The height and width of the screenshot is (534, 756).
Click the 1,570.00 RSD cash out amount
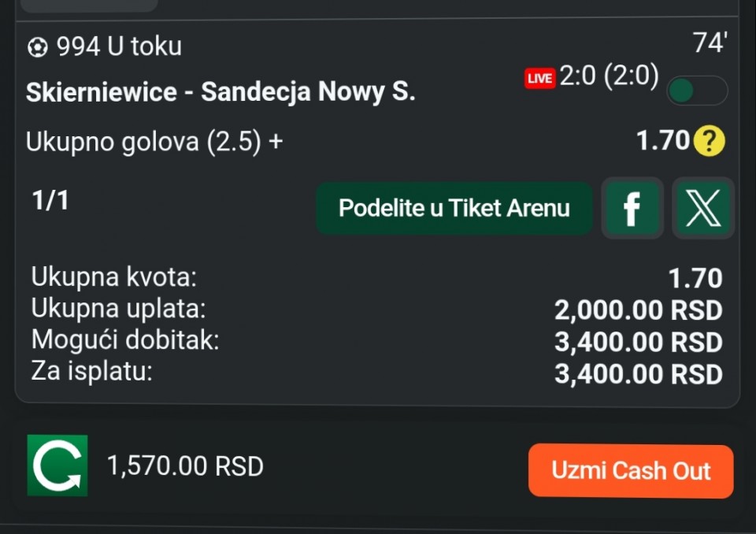pyautogui.click(x=185, y=467)
